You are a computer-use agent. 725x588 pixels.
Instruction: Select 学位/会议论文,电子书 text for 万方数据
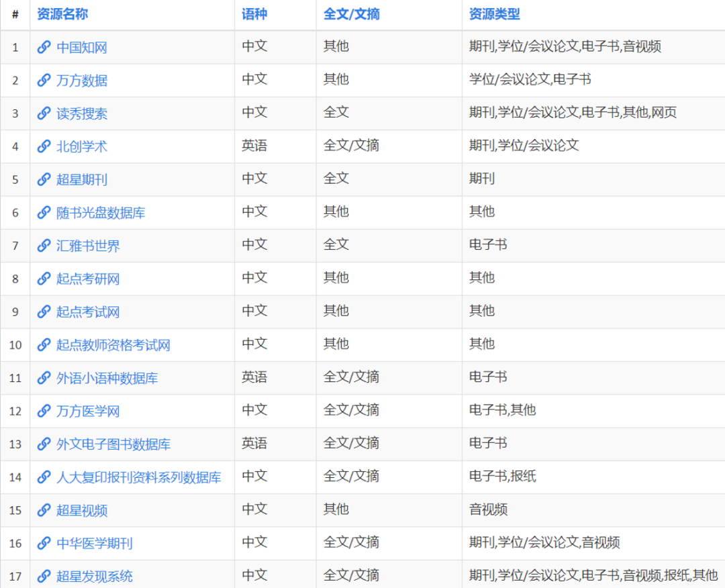530,79
